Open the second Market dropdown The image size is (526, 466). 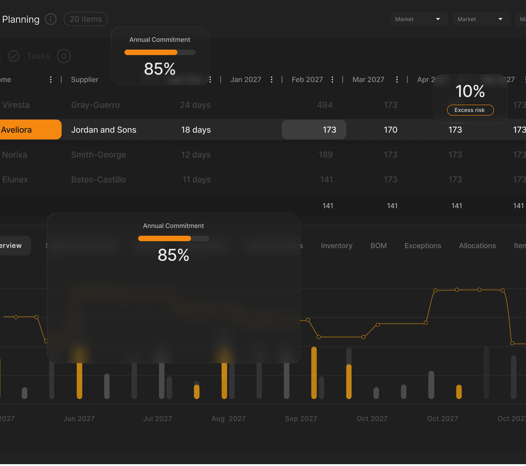coord(481,19)
